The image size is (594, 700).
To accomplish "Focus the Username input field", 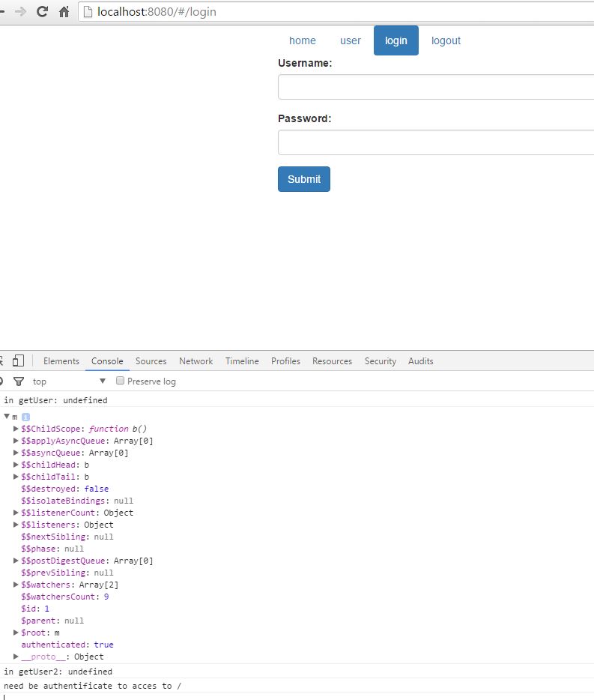I will click(x=436, y=87).
